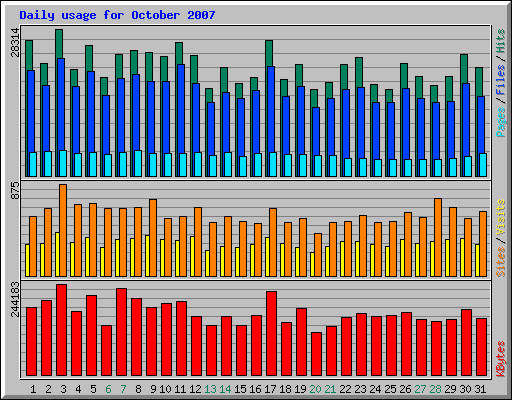Click day label 10 on the axis

pyautogui.click(x=165, y=389)
